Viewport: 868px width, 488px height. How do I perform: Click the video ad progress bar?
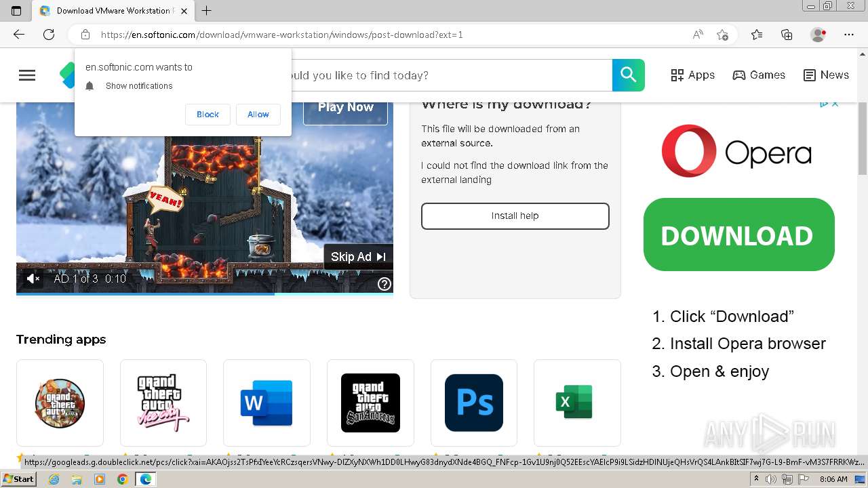(205, 293)
